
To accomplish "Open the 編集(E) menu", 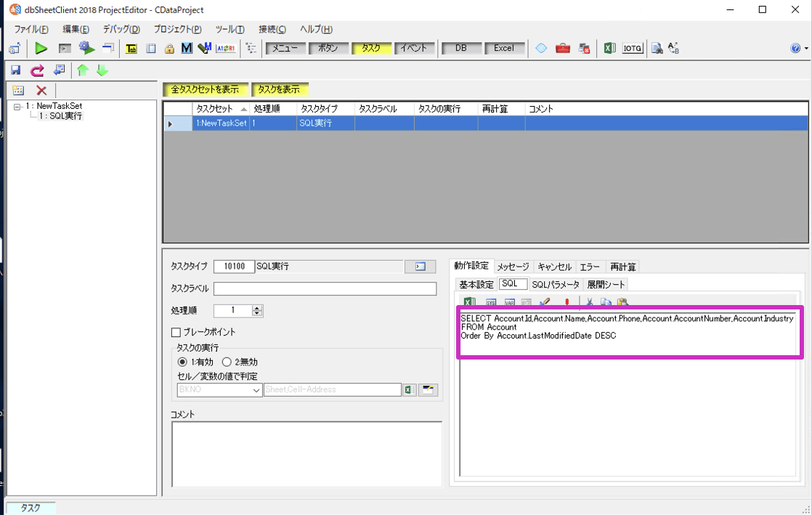I will [76, 29].
